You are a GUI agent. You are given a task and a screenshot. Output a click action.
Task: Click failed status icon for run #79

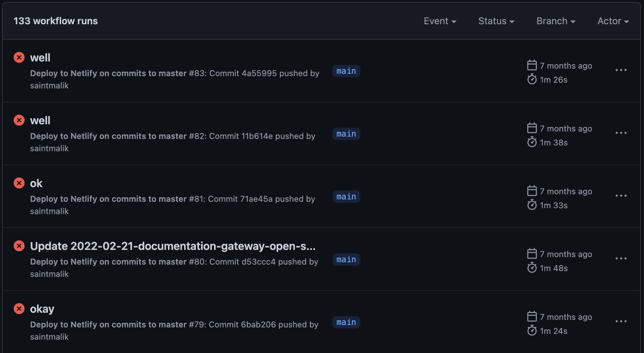(x=19, y=309)
